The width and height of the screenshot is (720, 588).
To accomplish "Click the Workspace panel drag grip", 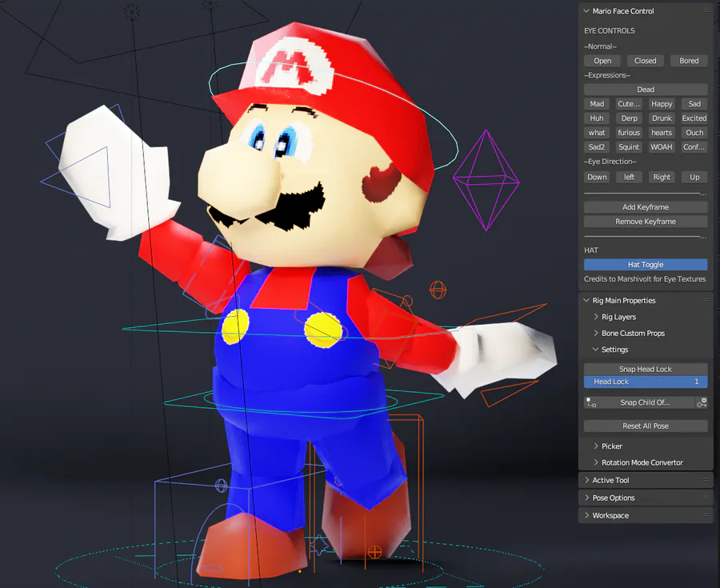I will pyautogui.click(x=706, y=515).
